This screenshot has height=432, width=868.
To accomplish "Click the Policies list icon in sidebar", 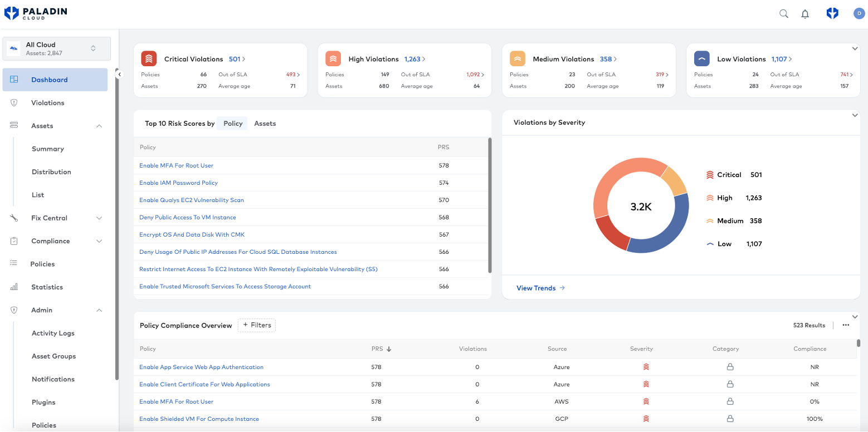I will click(x=14, y=264).
